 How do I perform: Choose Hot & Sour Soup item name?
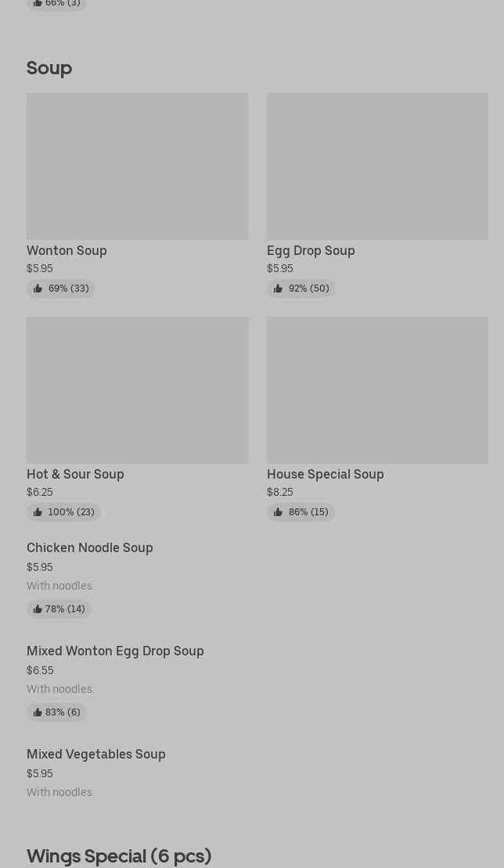(x=75, y=474)
